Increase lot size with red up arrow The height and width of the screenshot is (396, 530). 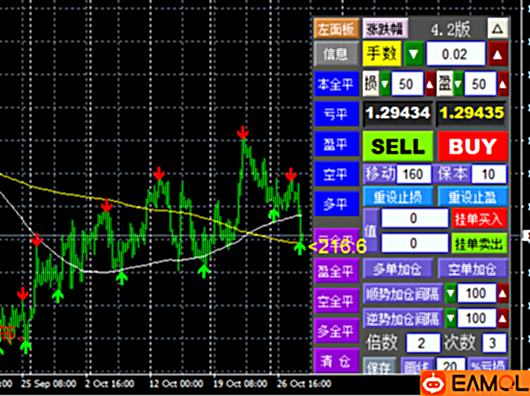[497, 54]
